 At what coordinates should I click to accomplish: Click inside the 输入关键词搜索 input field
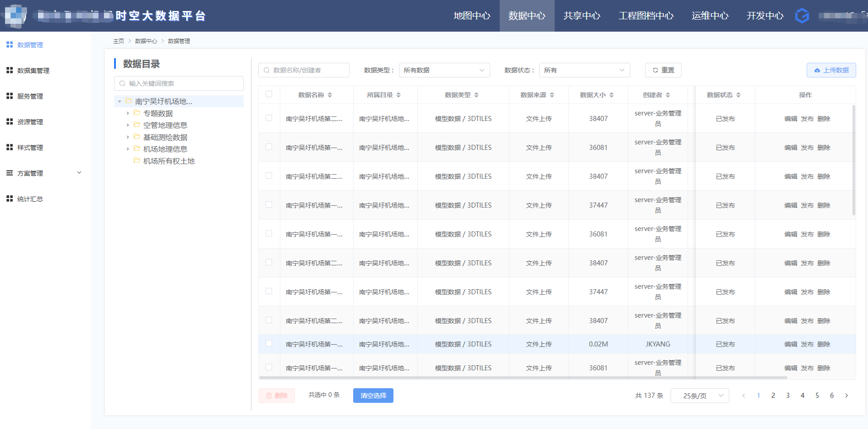coord(179,83)
